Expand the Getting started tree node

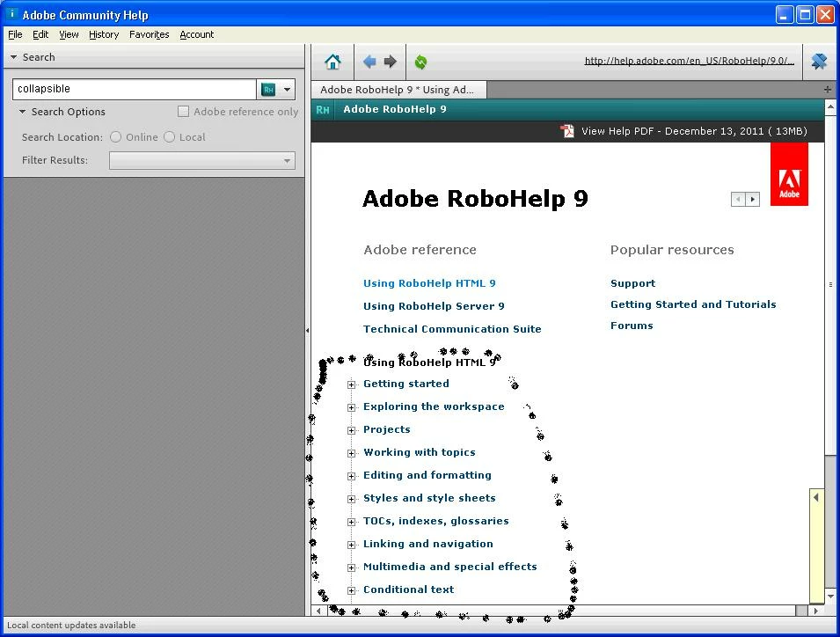(x=352, y=384)
